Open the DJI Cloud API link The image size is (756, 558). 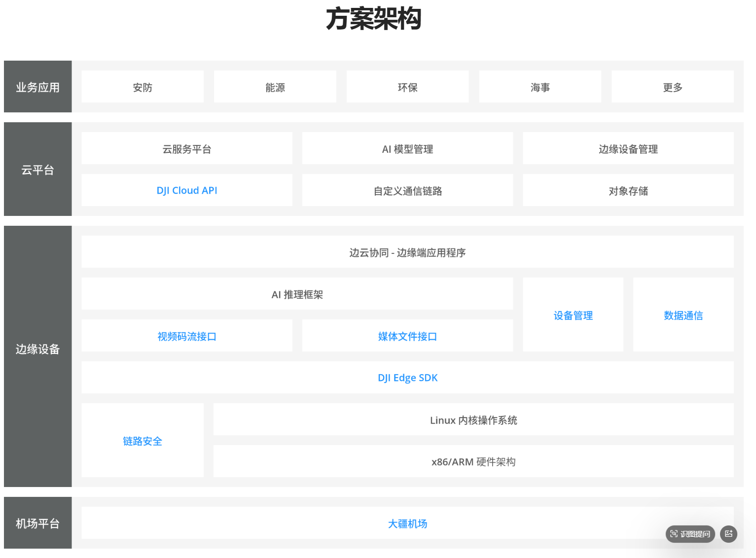click(x=187, y=190)
